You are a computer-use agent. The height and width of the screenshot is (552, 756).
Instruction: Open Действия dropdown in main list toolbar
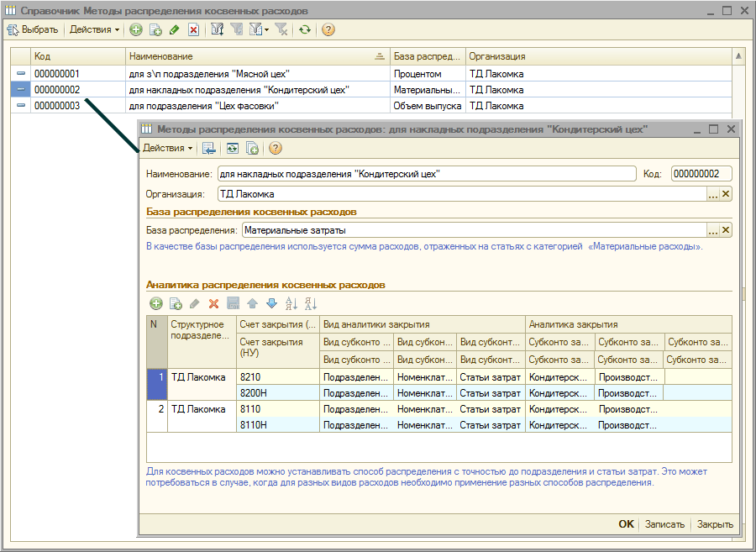(x=94, y=29)
